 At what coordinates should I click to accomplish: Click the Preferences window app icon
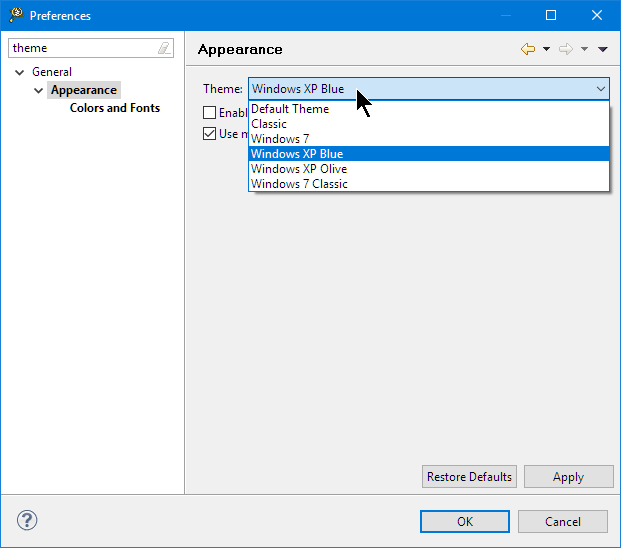point(17,15)
